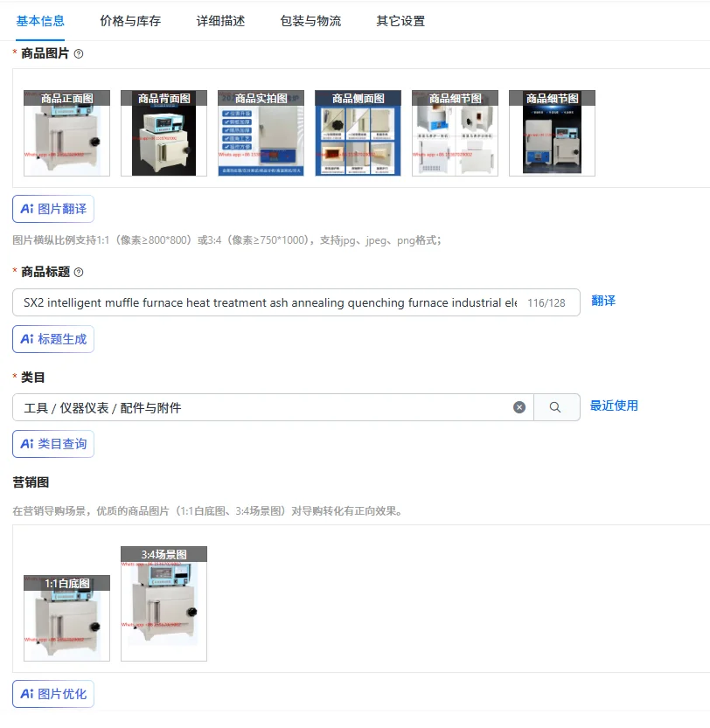Switch to the 详细描述 tab

point(220,21)
